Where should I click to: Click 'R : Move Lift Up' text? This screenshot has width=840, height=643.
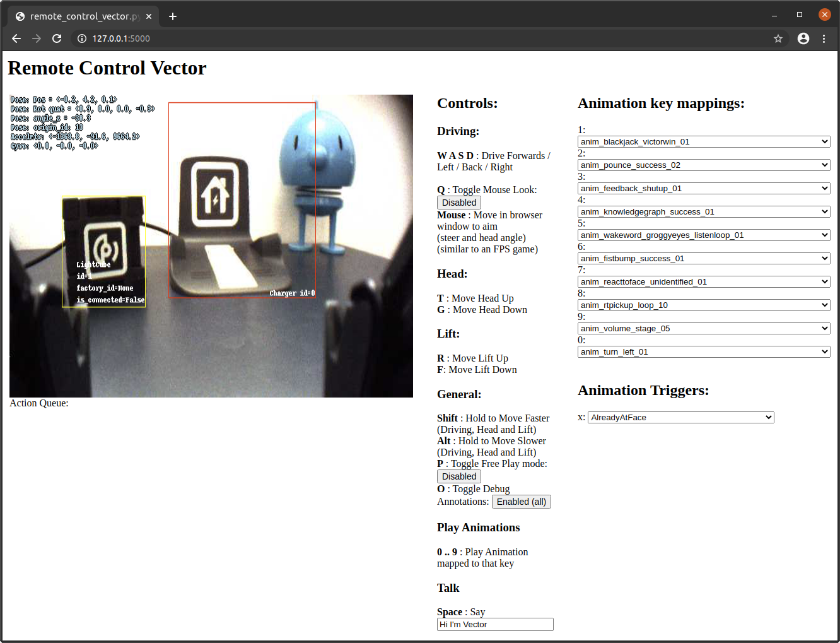(472, 358)
